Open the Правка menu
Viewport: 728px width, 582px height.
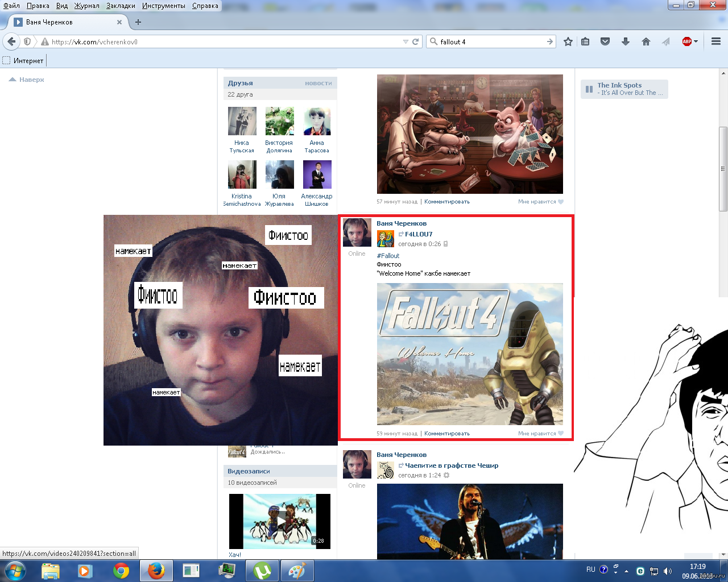[x=38, y=6]
